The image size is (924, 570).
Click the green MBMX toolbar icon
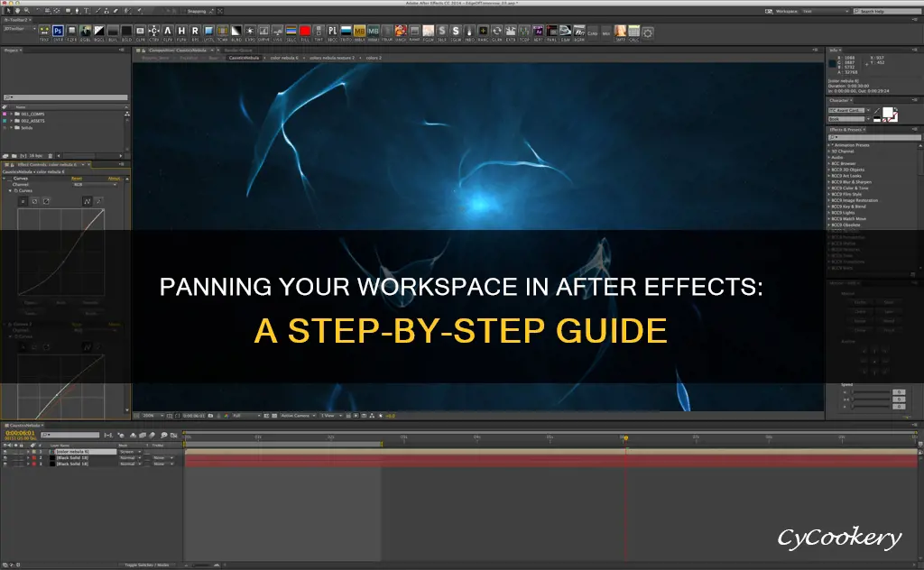click(373, 31)
